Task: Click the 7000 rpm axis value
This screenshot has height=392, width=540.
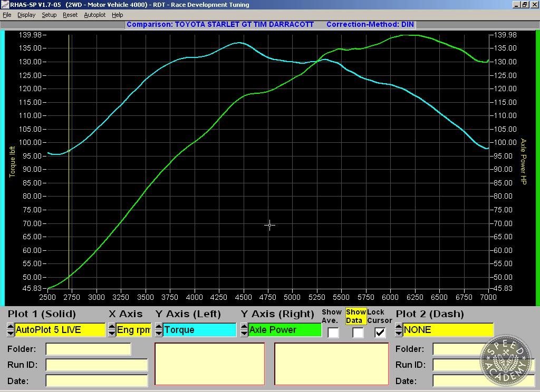Action: [x=488, y=297]
